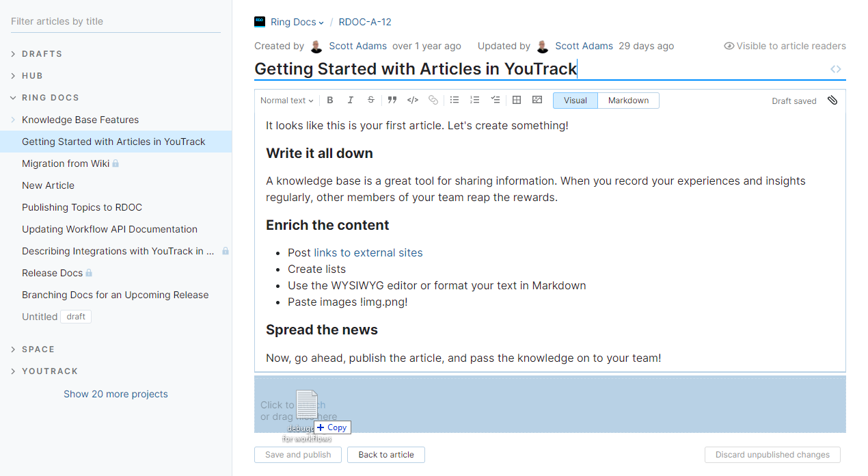Click Scott Adams avatar next to Created by
Image resolution: width=868 pixels, height=476 pixels.
(x=316, y=47)
